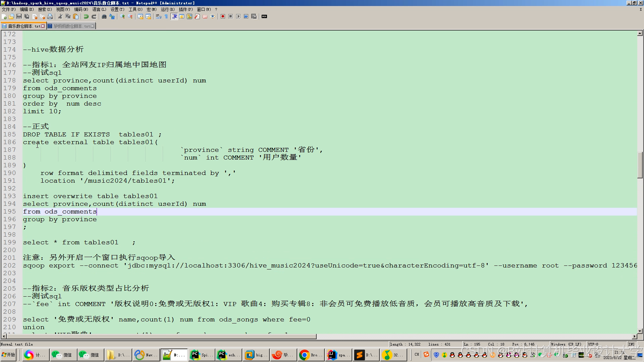Click the Paste clipboard icon
644x362 pixels.
(76, 16)
